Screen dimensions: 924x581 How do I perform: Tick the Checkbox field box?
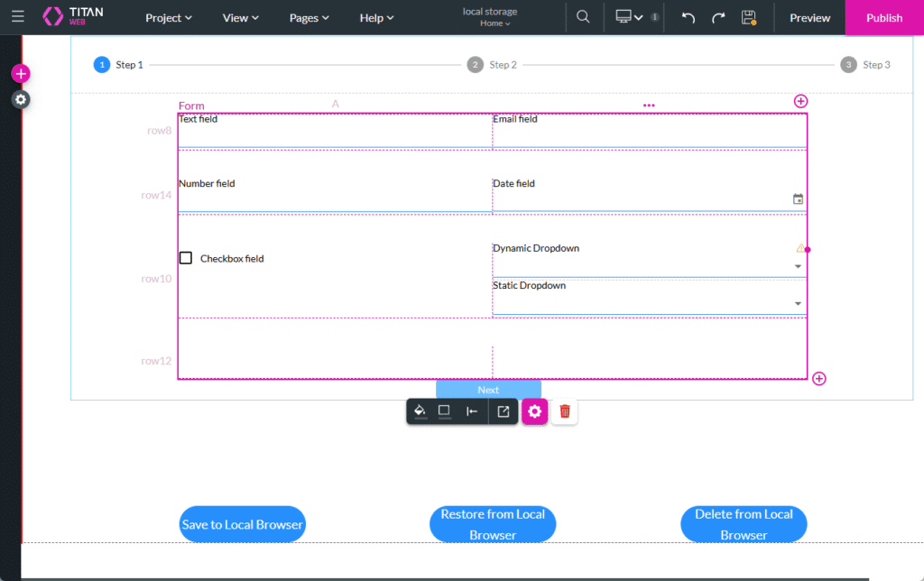[x=186, y=258]
